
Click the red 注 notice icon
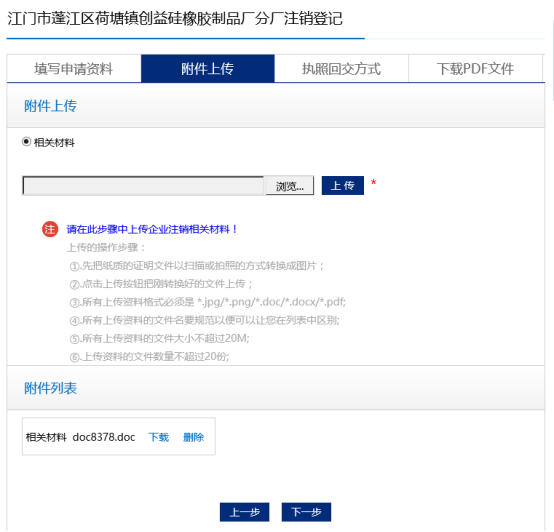[x=50, y=229]
